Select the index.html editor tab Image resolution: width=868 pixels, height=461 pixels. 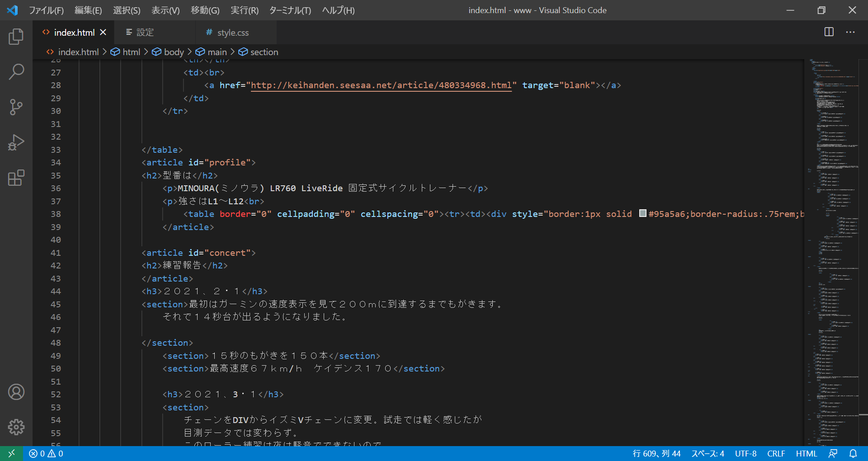point(74,33)
